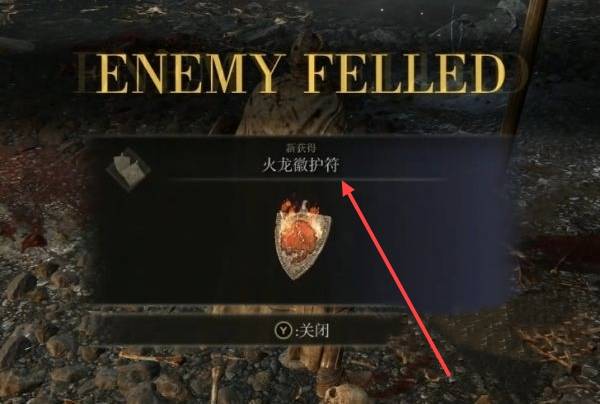Select the 关闭 close prompt text
Image resolution: width=600 pixels, height=404 pixels.
(x=314, y=331)
